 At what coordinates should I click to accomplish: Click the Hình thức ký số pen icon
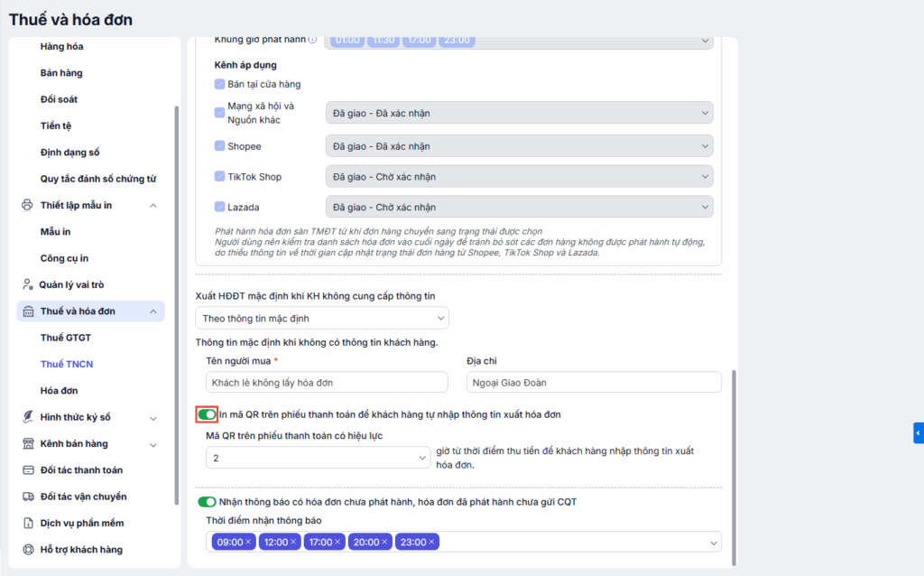pos(27,417)
